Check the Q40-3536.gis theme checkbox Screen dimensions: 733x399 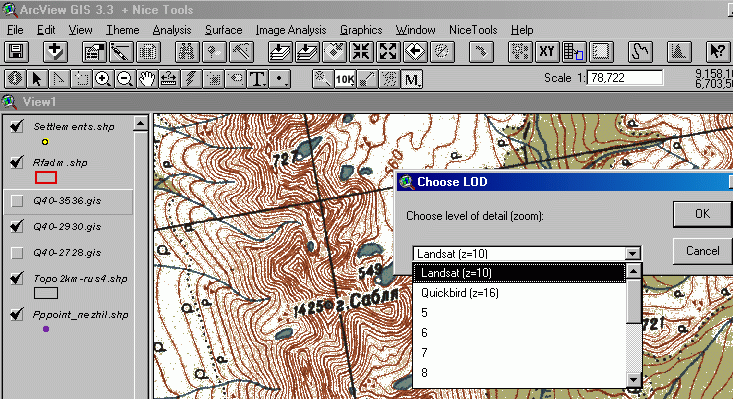point(17,201)
